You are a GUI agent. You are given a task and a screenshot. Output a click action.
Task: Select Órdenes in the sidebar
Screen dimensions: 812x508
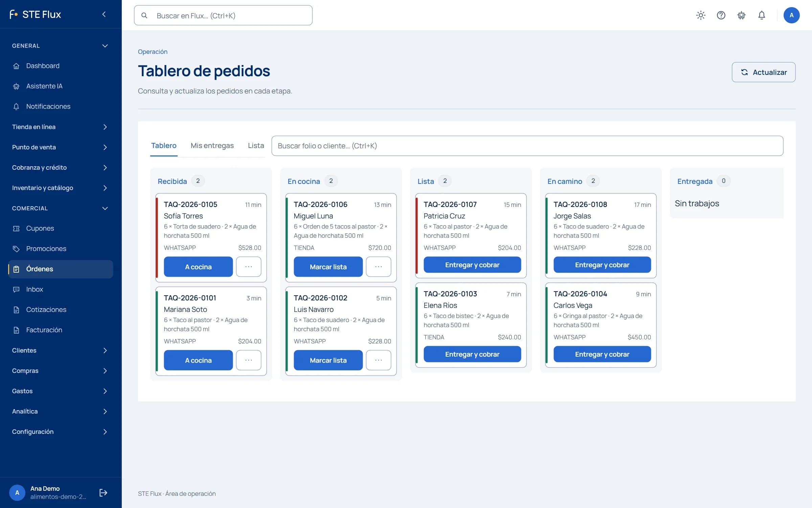click(x=61, y=269)
